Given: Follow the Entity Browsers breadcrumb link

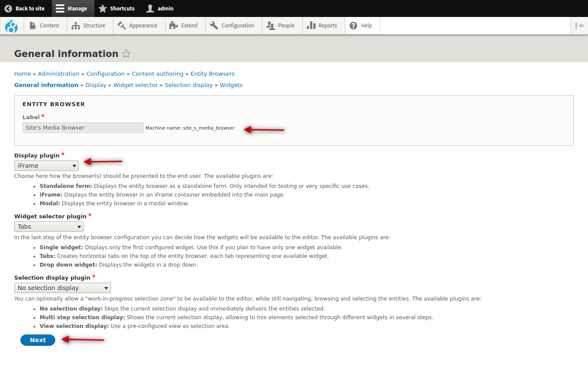Looking at the screenshot, I should click(212, 74).
